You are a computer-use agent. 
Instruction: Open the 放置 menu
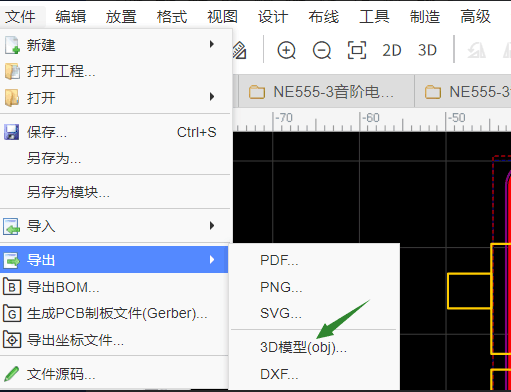(121, 16)
